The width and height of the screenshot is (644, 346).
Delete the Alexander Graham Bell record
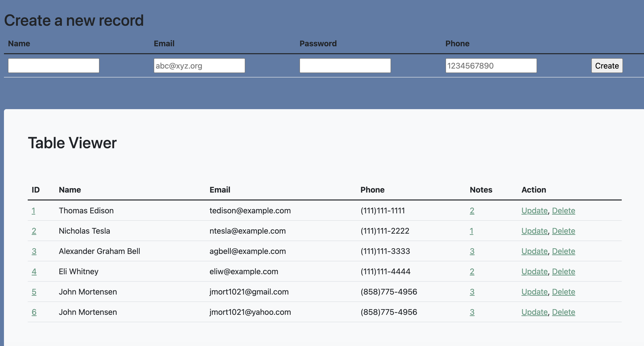tap(563, 251)
